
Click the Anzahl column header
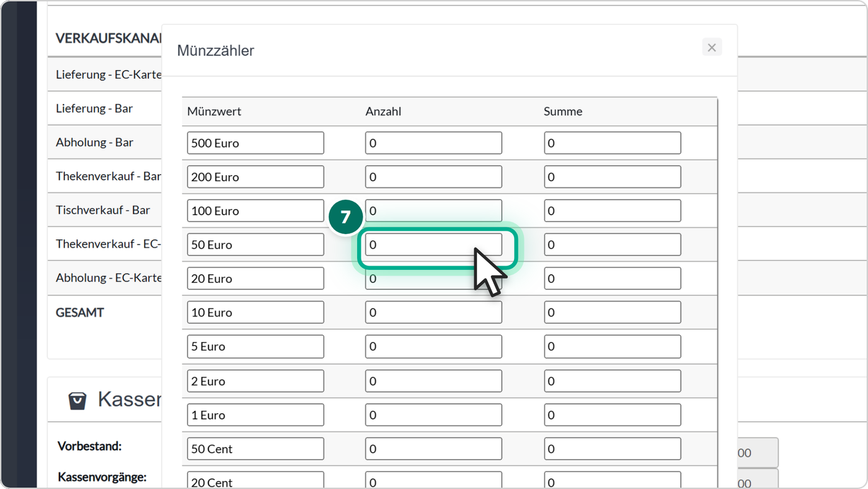383,112
